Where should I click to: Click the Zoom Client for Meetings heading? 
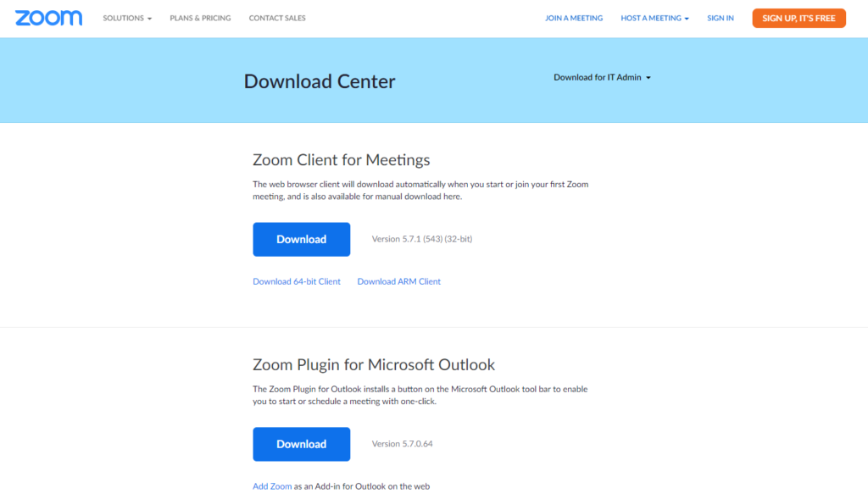click(342, 160)
